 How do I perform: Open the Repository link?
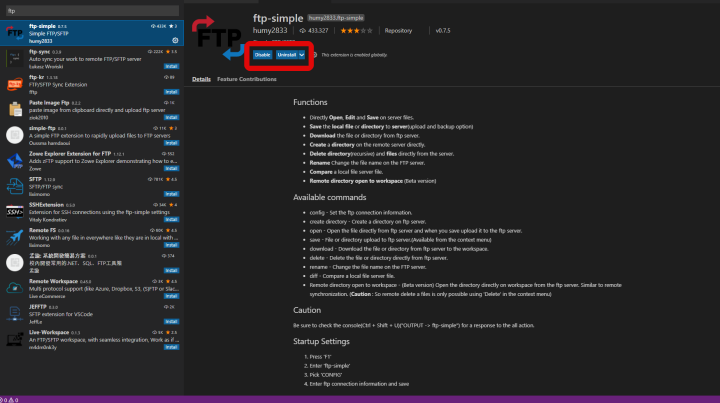[x=398, y=31]
